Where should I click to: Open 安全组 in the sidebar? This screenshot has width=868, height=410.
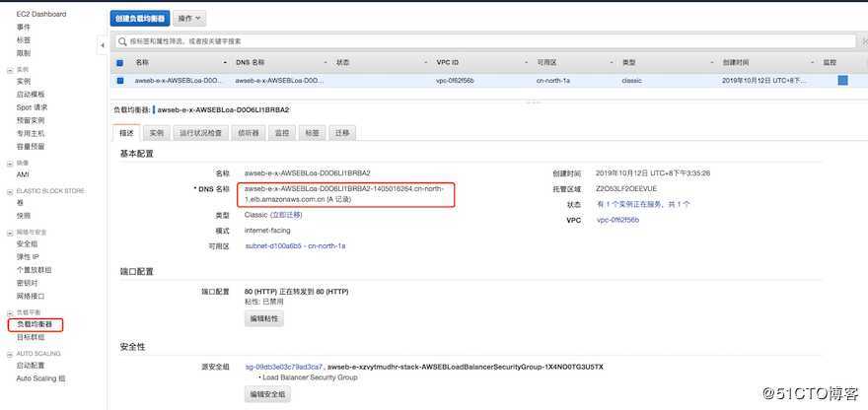point(28,243)
